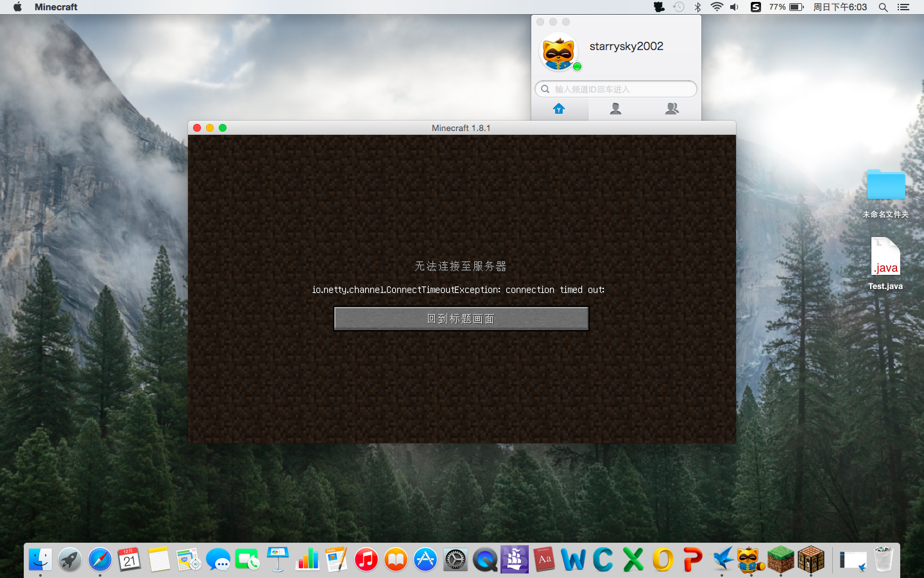Click the username starrysky2002
The image size is (924, 578).
coord(626,46)
